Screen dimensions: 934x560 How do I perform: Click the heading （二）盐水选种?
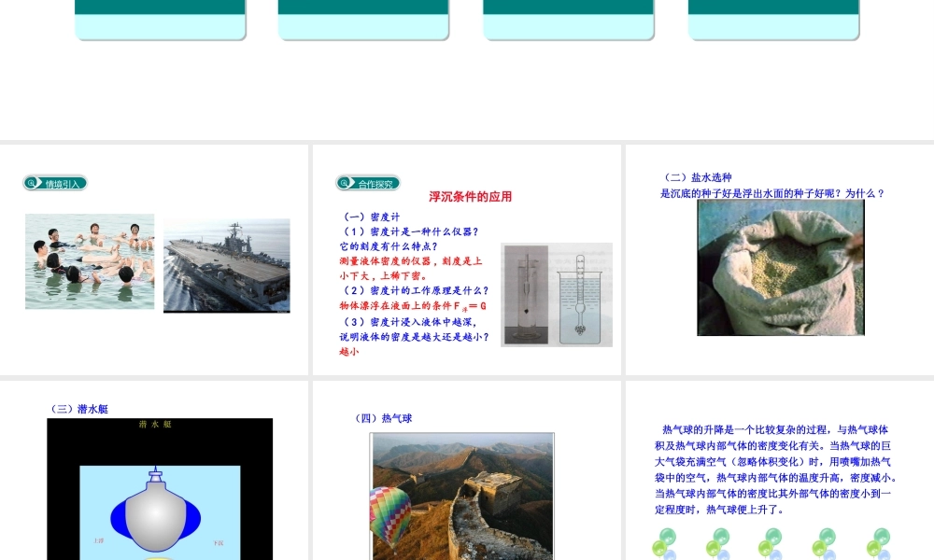[697, 177]
